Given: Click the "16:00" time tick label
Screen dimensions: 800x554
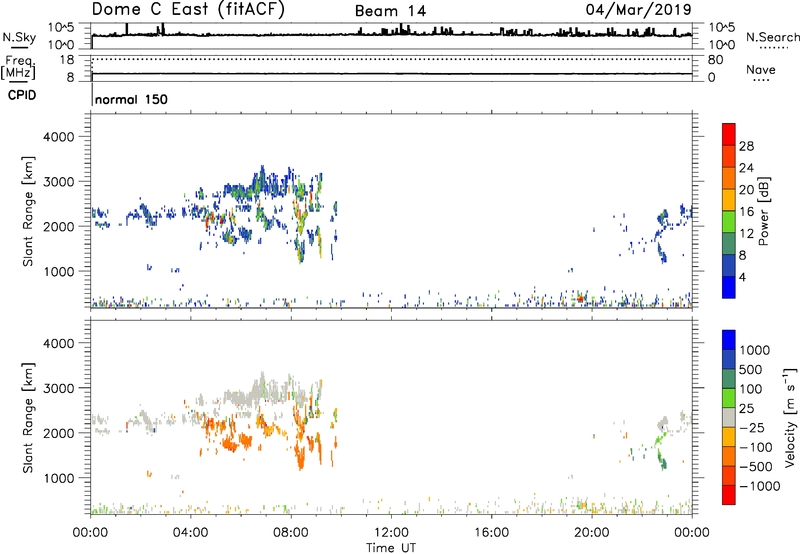Looking at the screenshot, I should coord(491,533).
